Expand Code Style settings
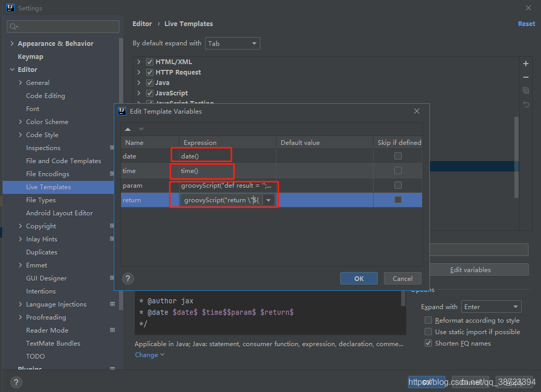541x392 pixels. (x=20, y=135)
